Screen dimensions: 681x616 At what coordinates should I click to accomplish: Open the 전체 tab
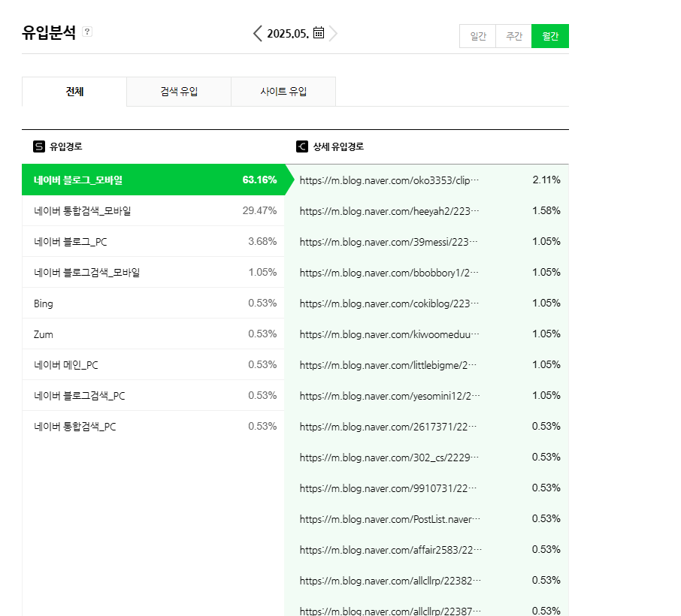coord(74,92)
